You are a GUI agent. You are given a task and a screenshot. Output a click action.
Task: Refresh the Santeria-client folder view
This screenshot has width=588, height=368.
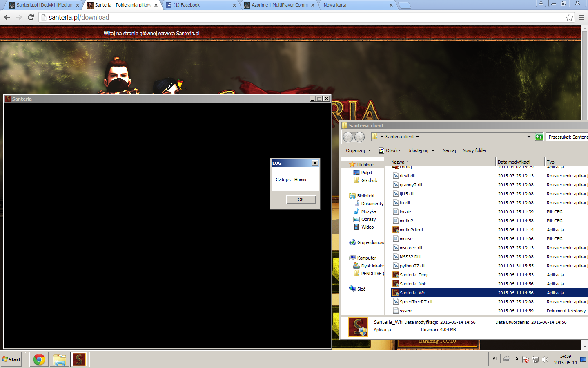[539, 137]
